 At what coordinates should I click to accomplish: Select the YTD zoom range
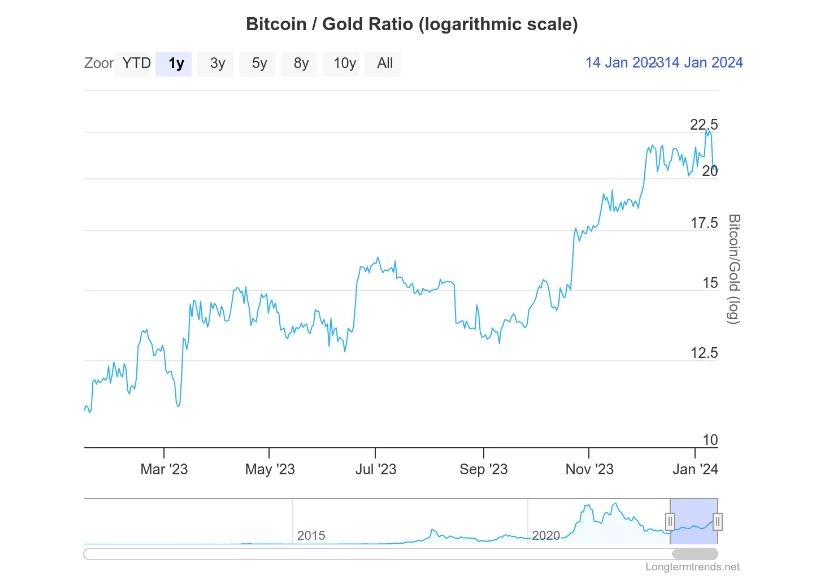[135, 63]
